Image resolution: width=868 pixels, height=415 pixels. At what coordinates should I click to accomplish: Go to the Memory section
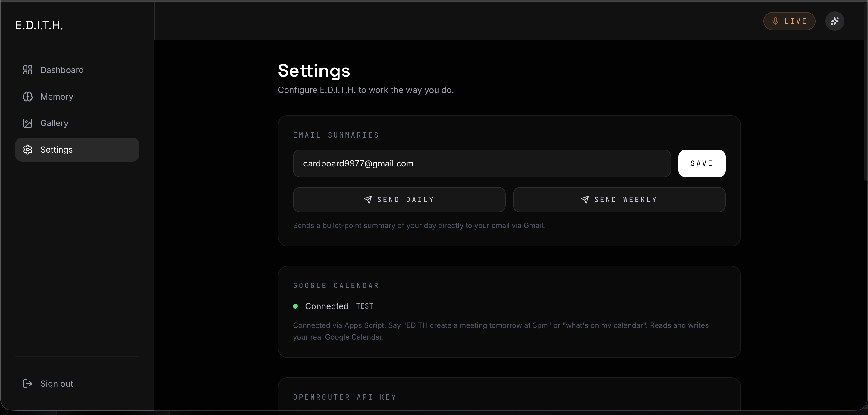tap(77, 97)
